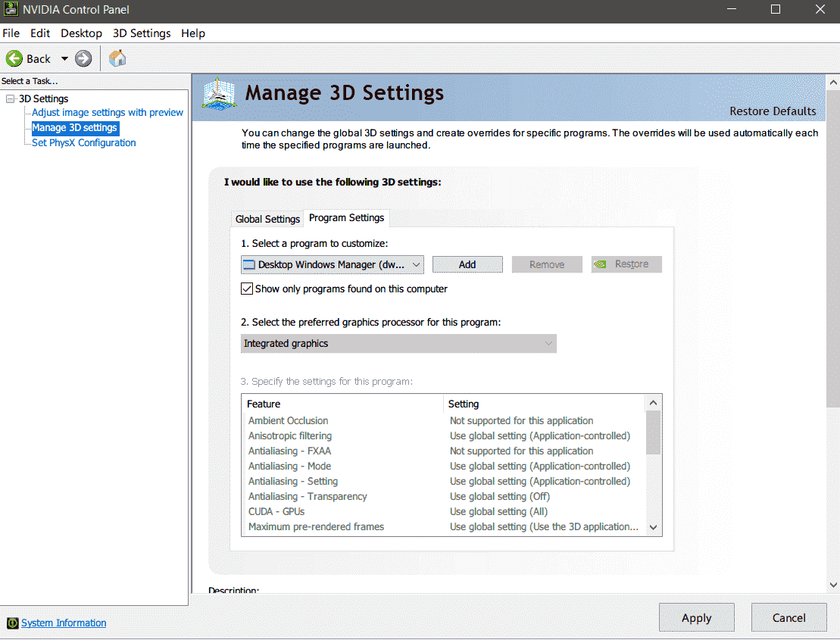Select Adjust image settings with preview

pyautogui.click(x=107, y=112)
